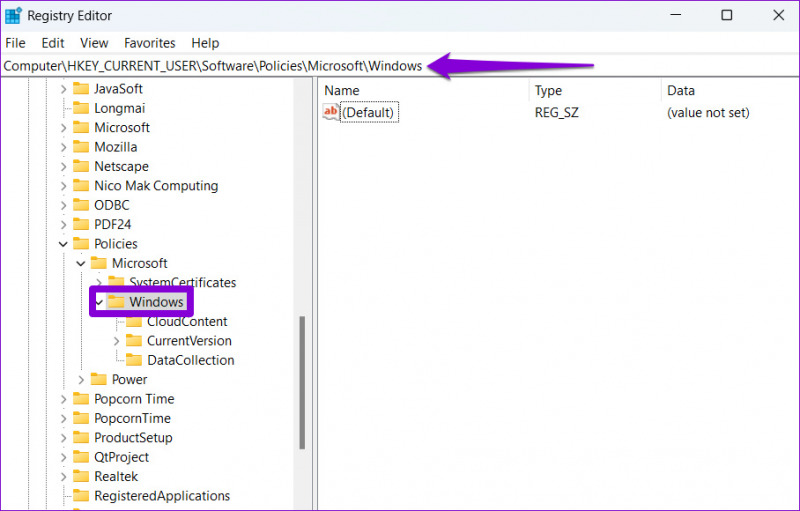Viewport: 800px width, 511px height.
Task: Select the RegisteredApplications folder icon
Action: tap(81, 496)
